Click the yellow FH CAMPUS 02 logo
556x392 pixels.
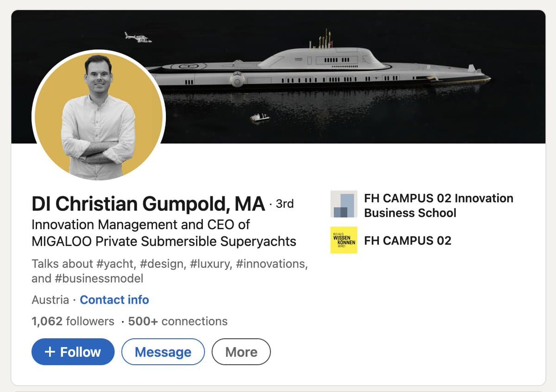point(343,240)
